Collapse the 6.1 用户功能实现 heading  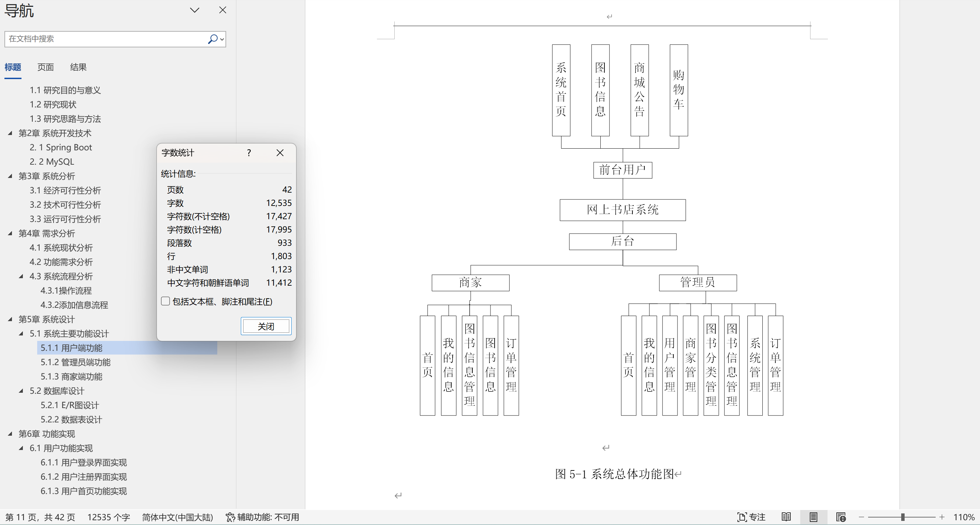[21, 448]
